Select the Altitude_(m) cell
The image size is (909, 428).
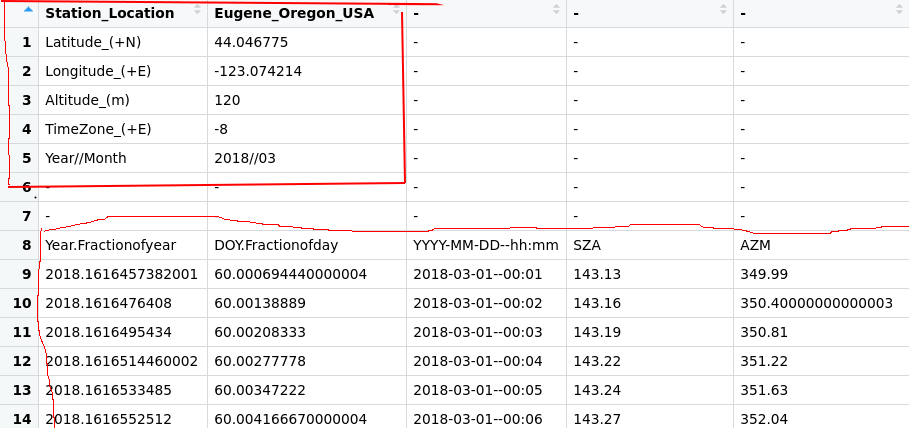123,100
